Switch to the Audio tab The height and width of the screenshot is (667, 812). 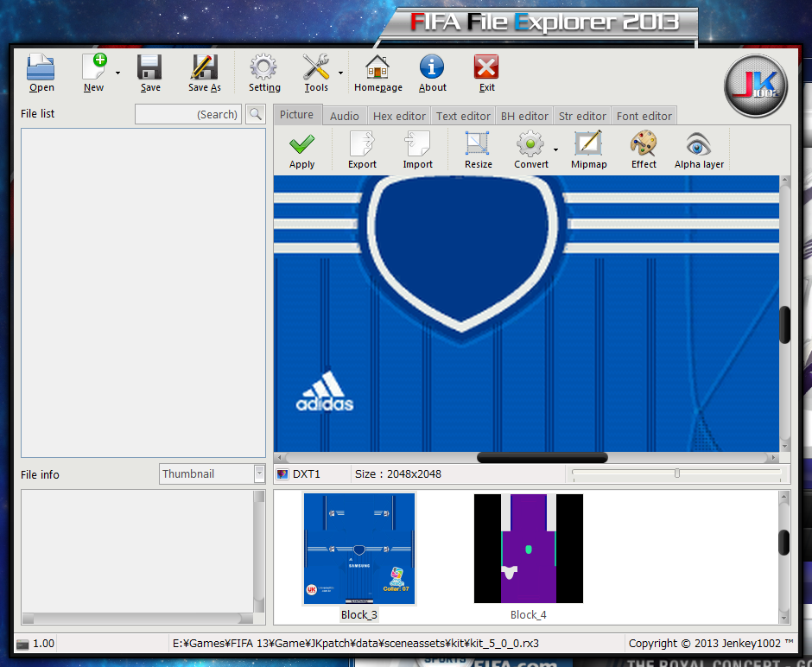tap(345, 116)
